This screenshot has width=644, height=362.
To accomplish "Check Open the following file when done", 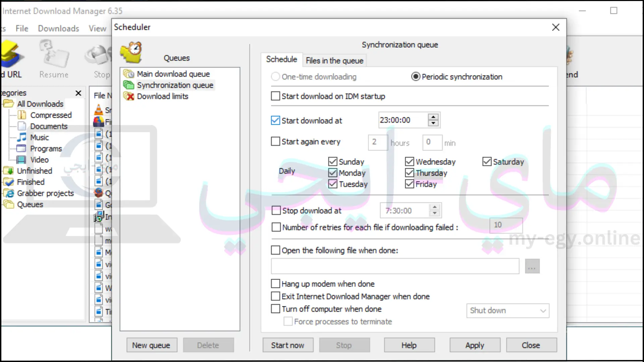I will [275, 250].
